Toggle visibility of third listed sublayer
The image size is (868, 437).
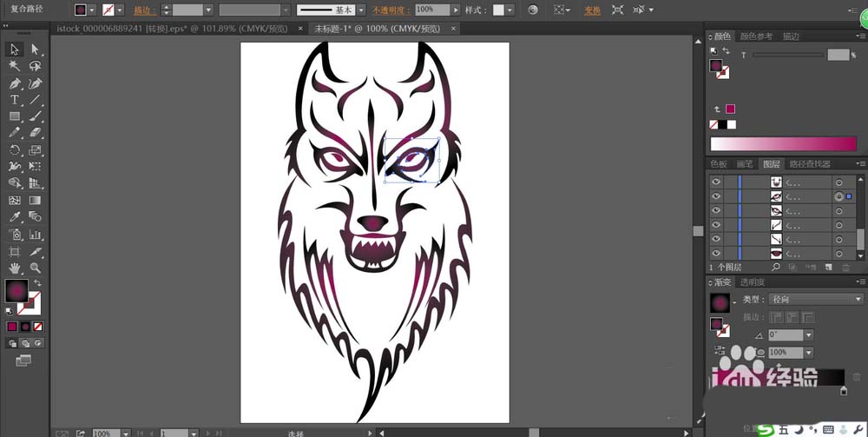(x=716, y=210)
